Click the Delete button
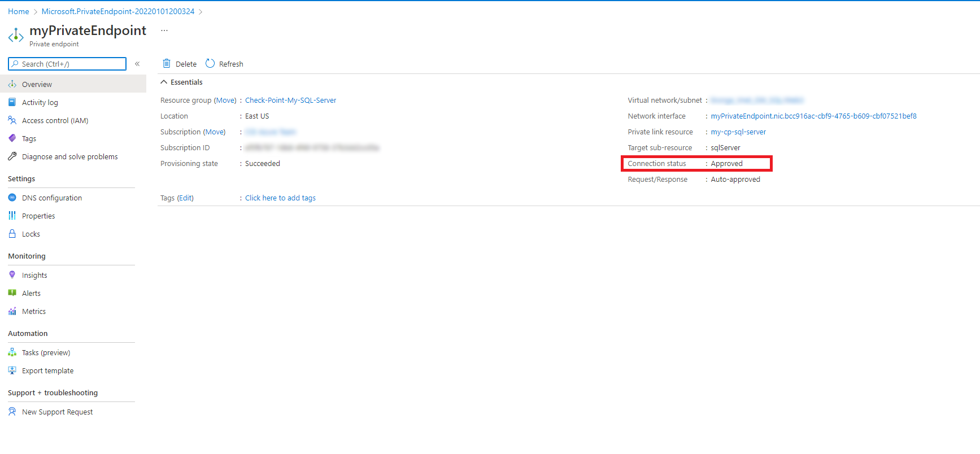Viewport: 980px width, 454px height. coord(180,64)
